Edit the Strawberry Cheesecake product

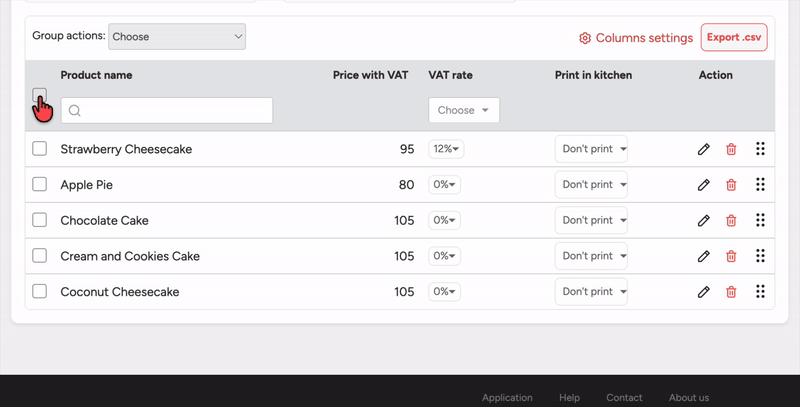[704, 149]
